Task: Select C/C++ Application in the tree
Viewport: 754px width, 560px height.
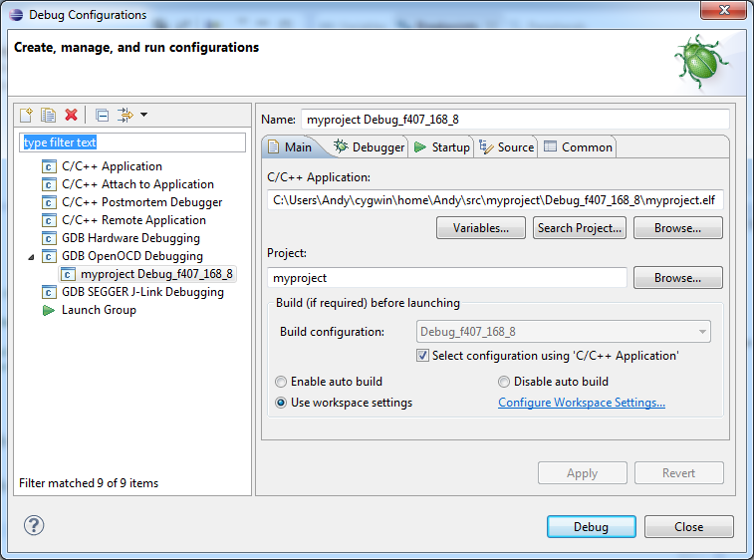Action: [x=112, y=166]
